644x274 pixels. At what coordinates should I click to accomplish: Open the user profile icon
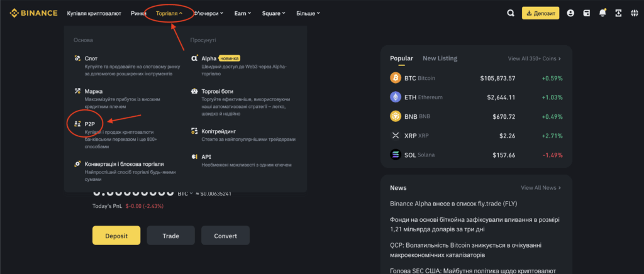coord(570,13)
